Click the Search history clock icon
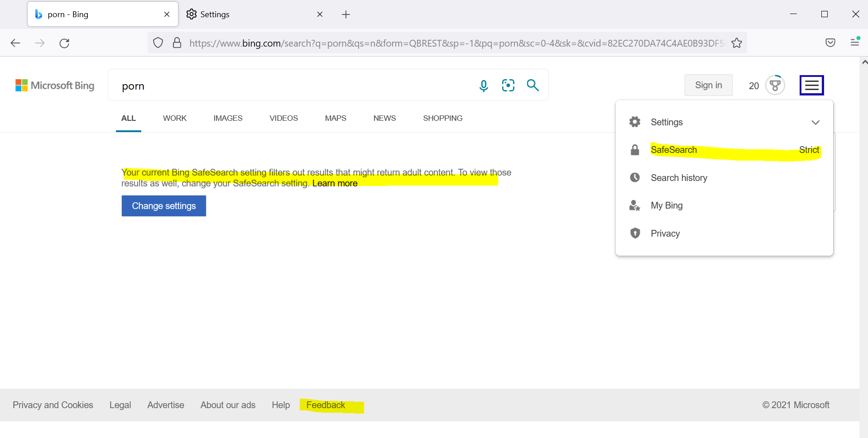 pos(635,177)
